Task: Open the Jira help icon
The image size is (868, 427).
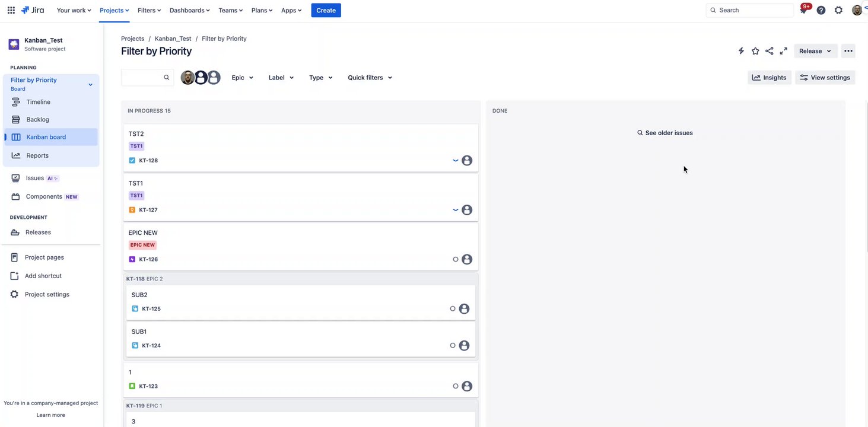Action: pos(821,10)
